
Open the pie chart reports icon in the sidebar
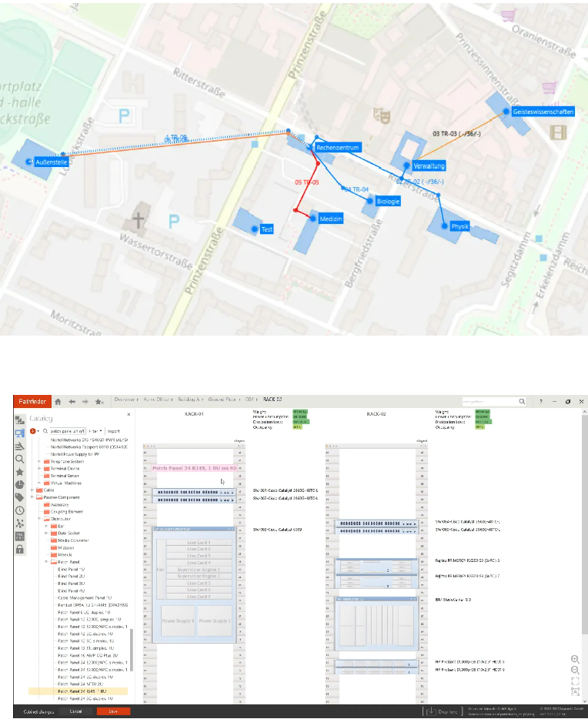pos(20,484)
